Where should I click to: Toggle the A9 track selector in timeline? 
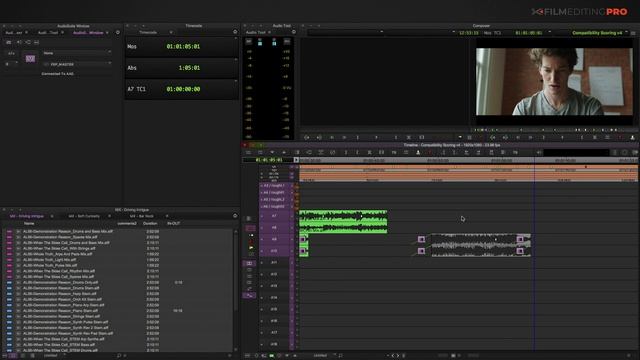tap(274, 239)
